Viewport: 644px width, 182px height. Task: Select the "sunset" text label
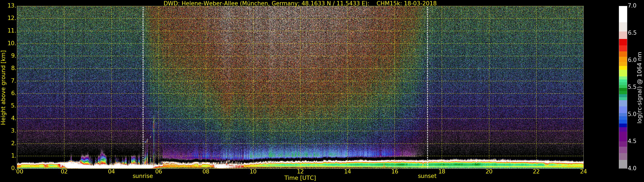click(427, 176)
